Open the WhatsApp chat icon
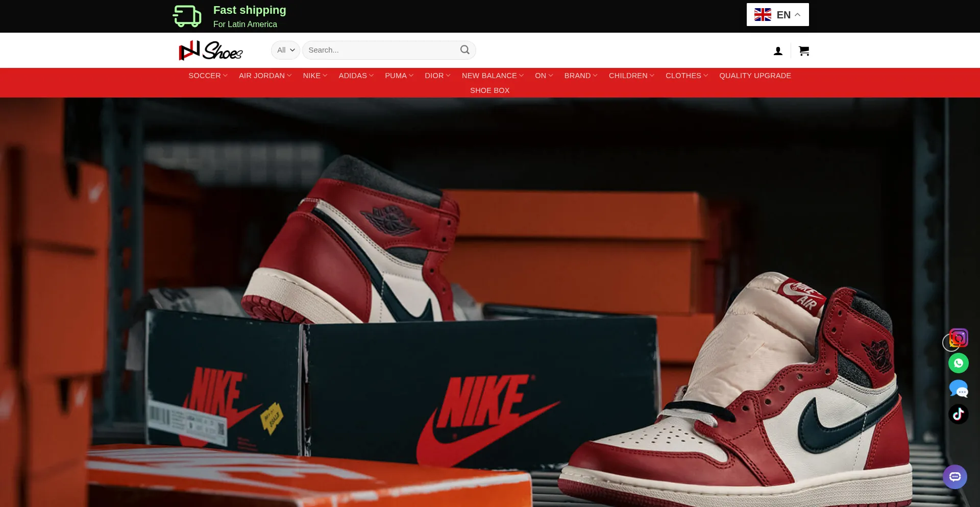 (x=958, y=363)
